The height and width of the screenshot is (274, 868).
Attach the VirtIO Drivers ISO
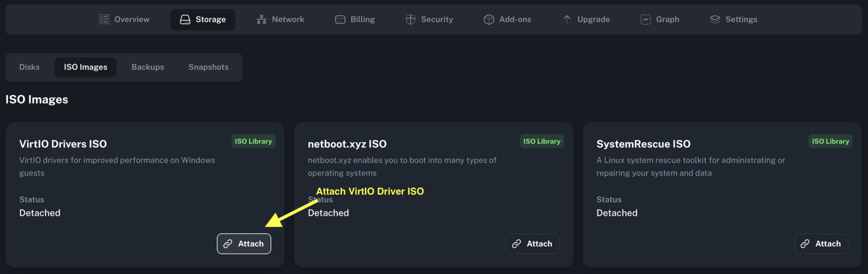pos(244,244)
